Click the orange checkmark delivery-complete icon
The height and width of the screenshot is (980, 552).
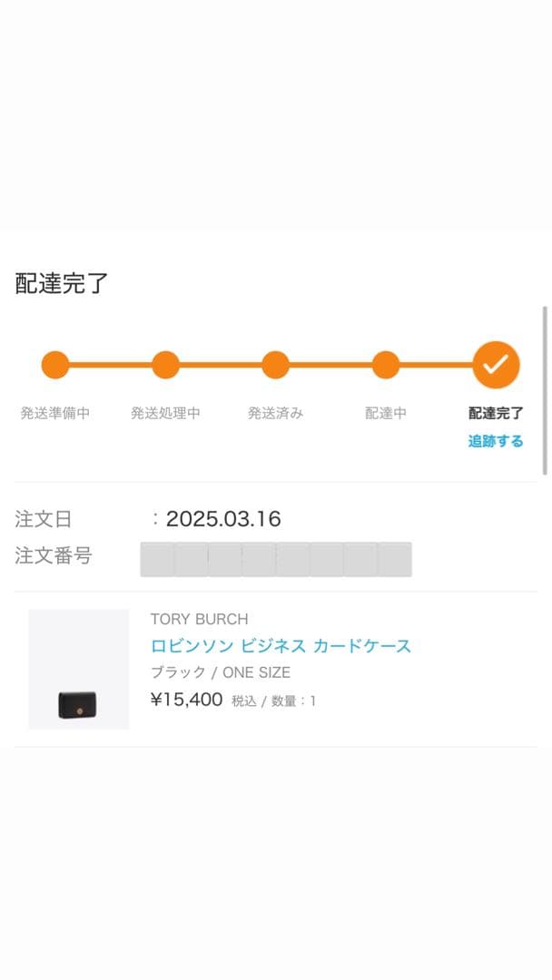tap(496, 365)
